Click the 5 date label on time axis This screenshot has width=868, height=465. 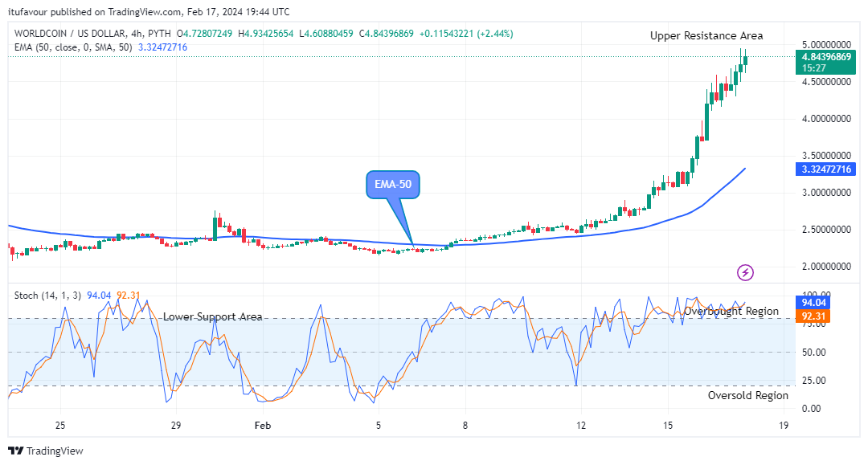pos(379,426)
